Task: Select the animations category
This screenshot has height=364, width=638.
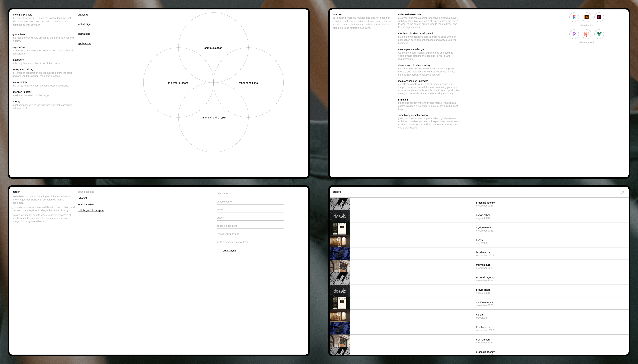Action: coord(84,34)
